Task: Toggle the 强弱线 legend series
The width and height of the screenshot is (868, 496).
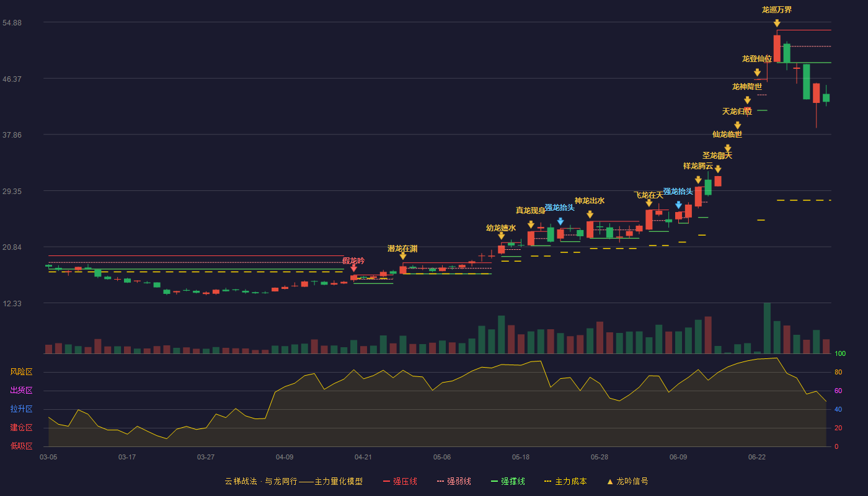Action: coord(454,481)
